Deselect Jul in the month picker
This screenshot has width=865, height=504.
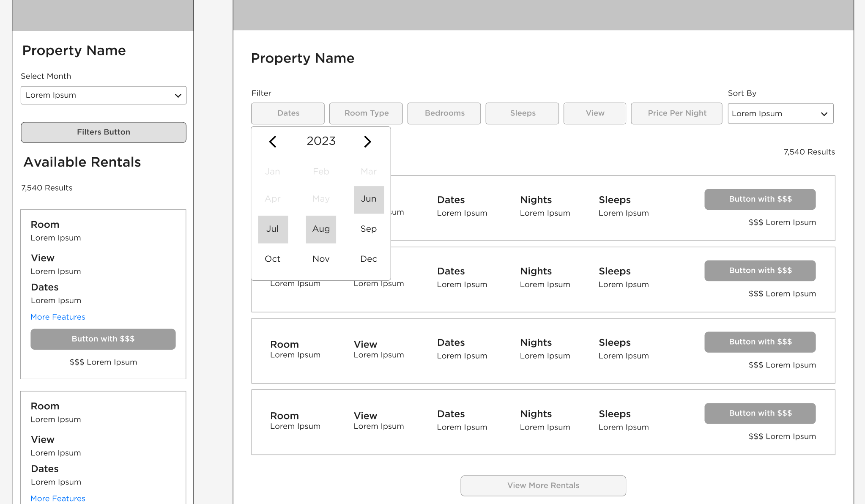coord(273,229)
